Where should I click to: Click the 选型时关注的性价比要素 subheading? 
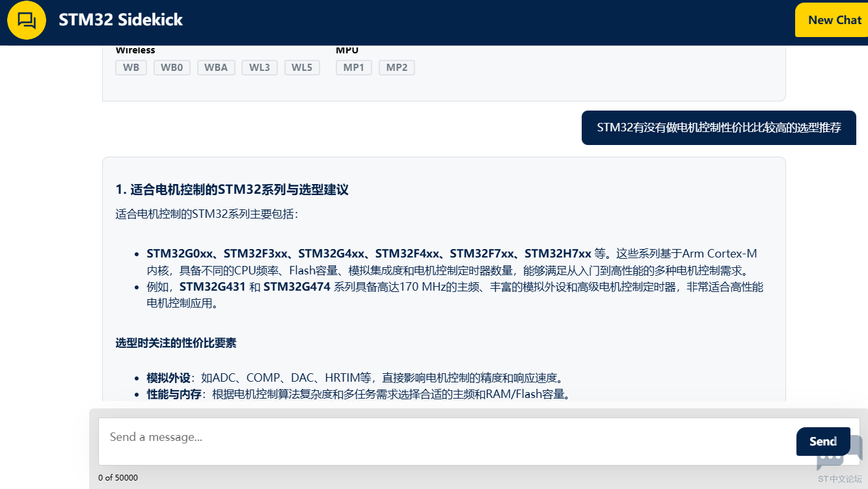click(x=176, y=343)
